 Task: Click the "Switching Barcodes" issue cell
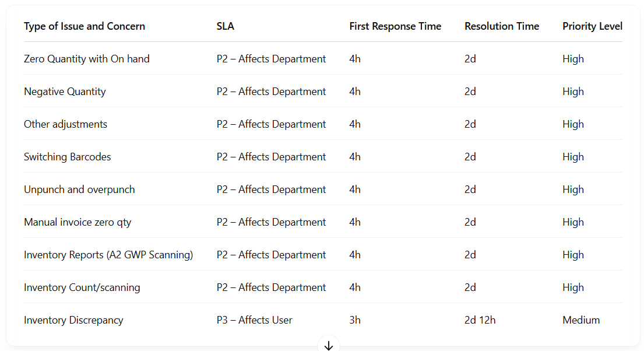coord(67,157)
